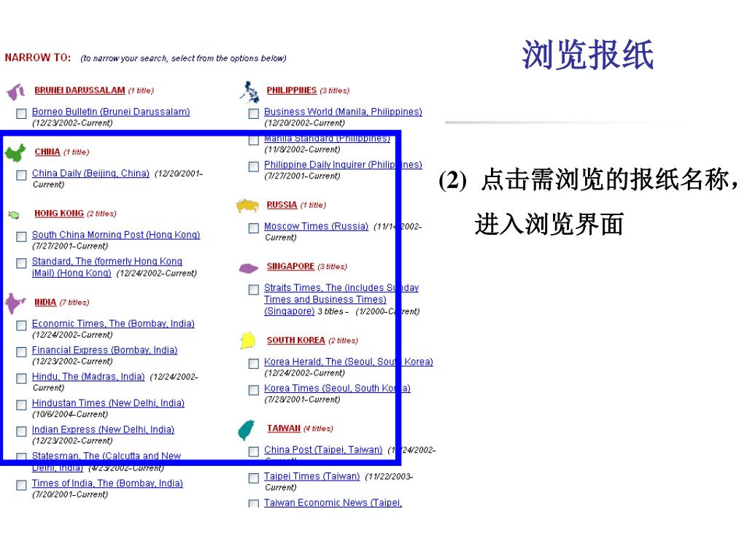
Task: Open the HONG KONG country heading
Action: pyautogui.click(x=59, y=213)
